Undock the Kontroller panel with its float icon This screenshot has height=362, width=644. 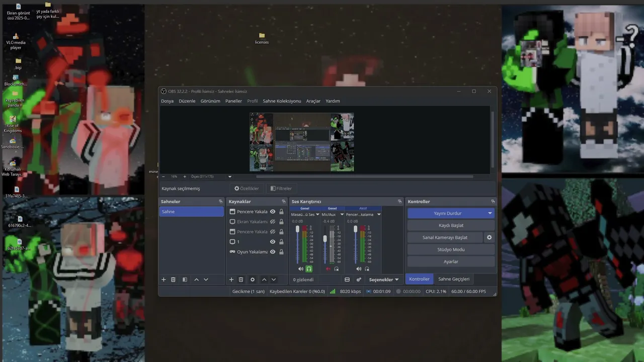click(493, 202)
